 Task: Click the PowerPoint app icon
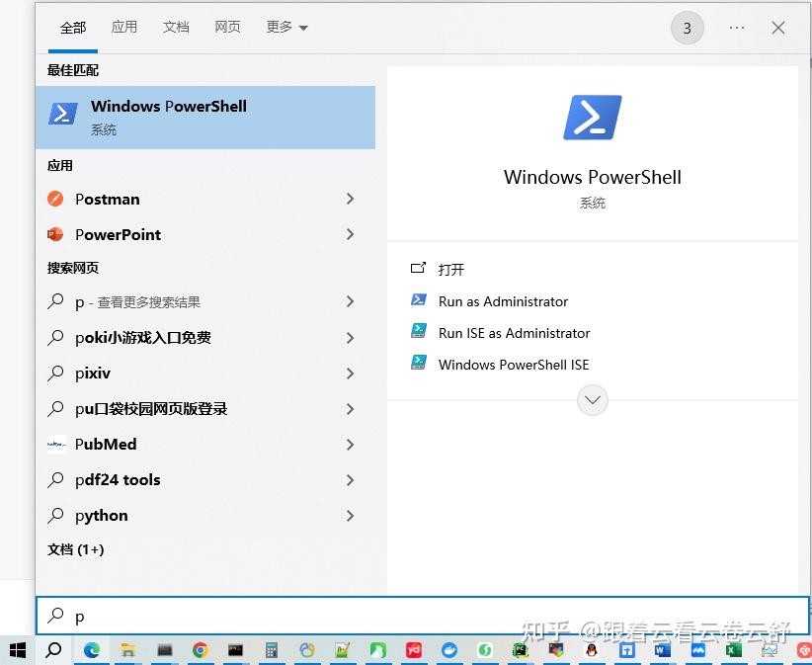(55, 234)
